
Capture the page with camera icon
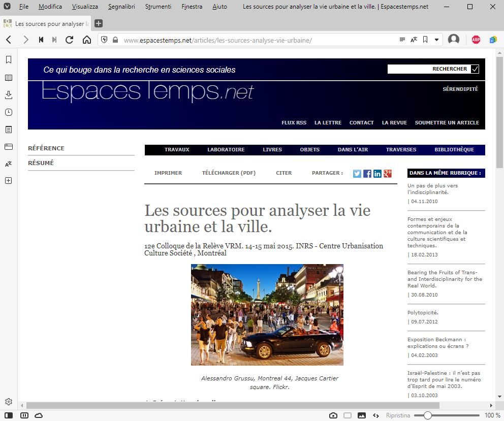point(333,415)
